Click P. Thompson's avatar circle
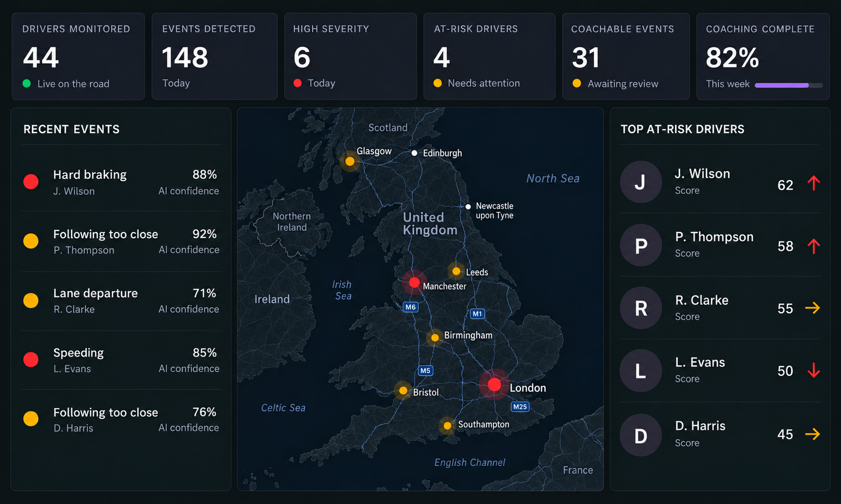 [641, 245]
